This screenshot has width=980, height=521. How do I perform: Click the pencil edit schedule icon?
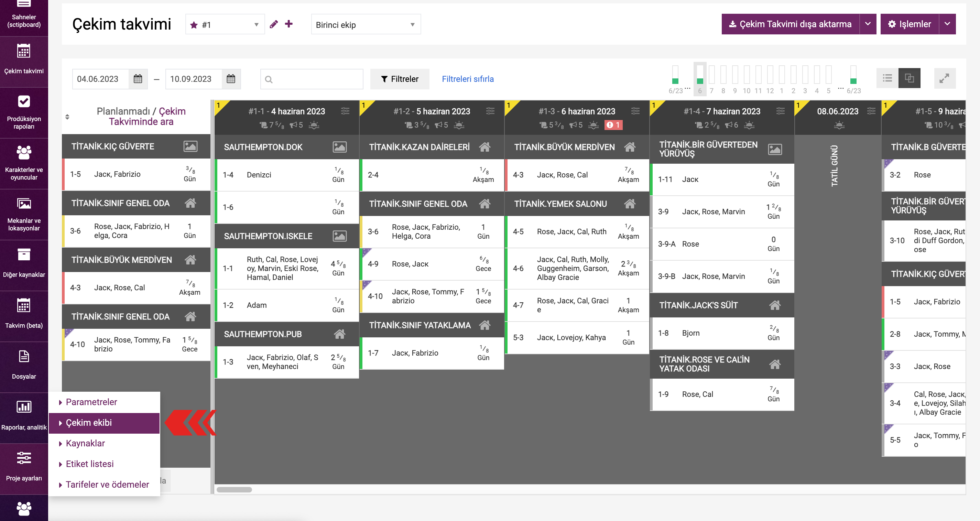(274, 24)
